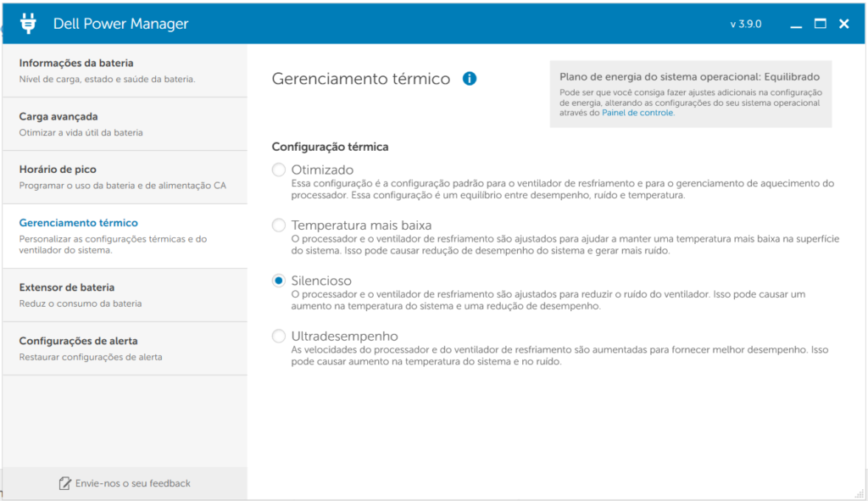The width and height of the screenshot is (868, 501).
Task: Click the Gerenciamento térmico page title
Action: pos(361,79)
